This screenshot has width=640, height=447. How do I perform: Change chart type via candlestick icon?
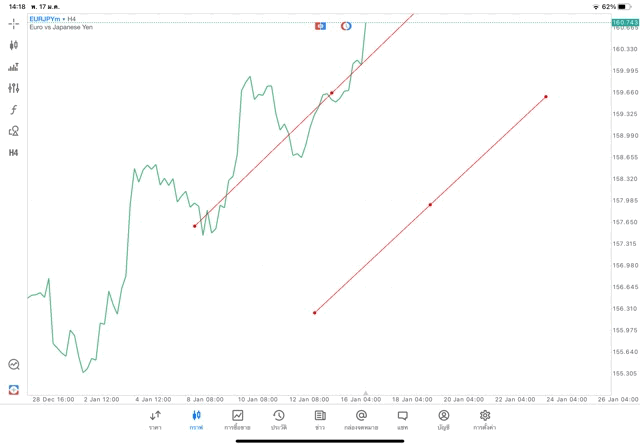[13, 45]
